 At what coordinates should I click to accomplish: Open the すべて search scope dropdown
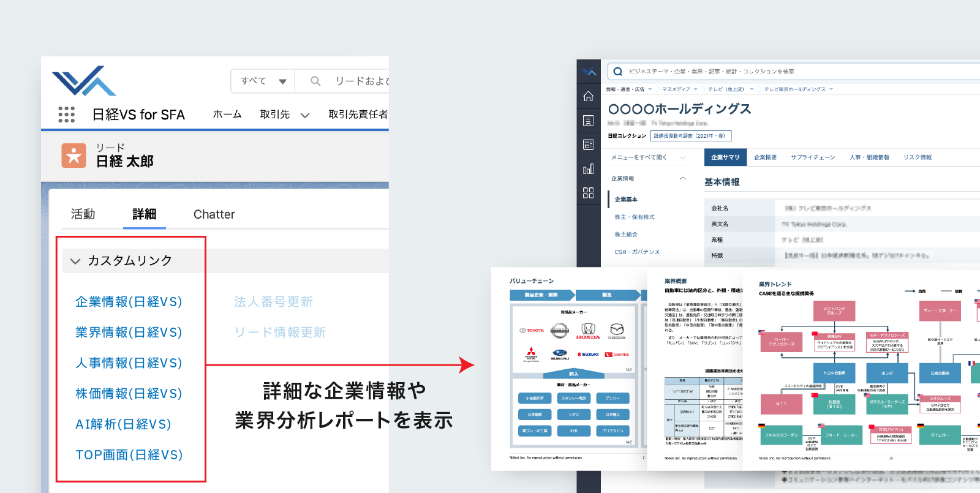263,81
